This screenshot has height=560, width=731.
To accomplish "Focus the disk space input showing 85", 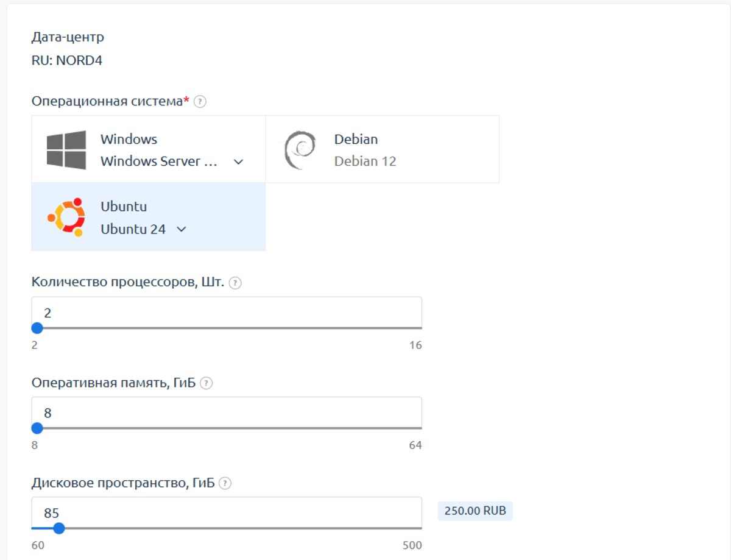I will pos(226,512).
